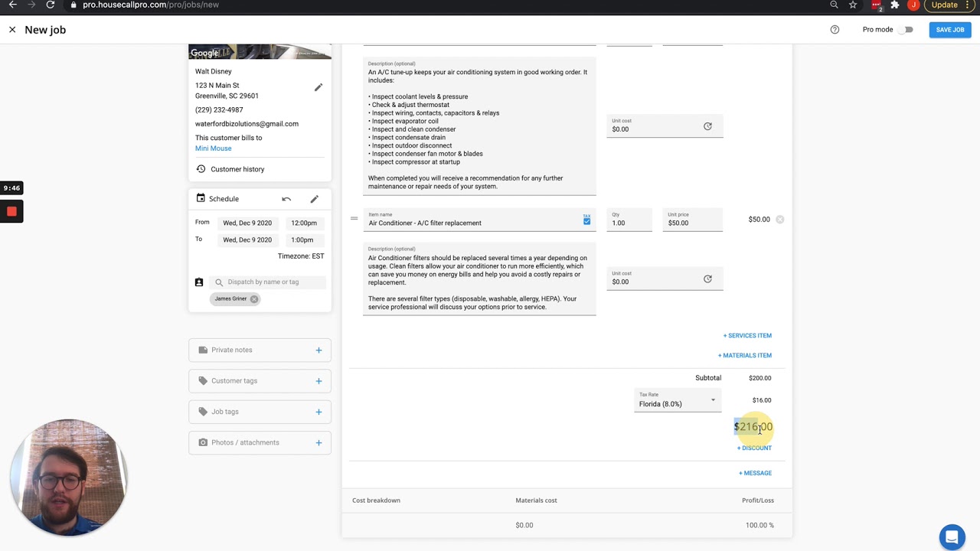Add Private notes plus icon
Viewport: 980px width, 551px height.
(318, 350)
